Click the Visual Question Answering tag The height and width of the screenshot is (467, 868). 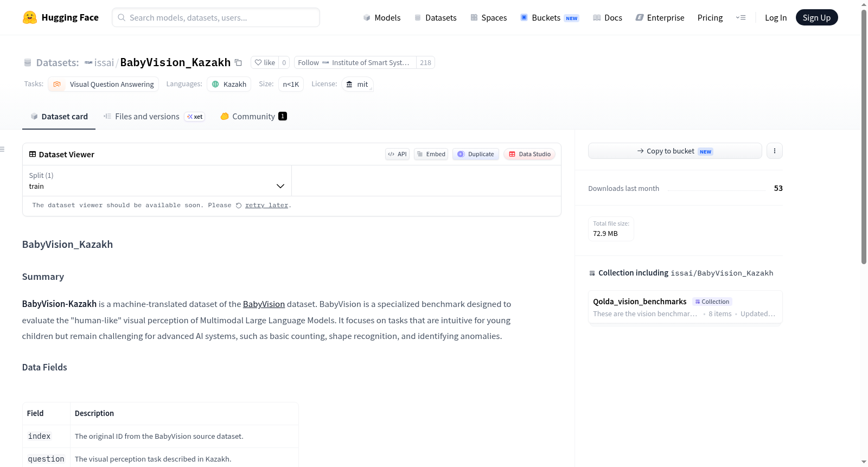coord(104,84)
